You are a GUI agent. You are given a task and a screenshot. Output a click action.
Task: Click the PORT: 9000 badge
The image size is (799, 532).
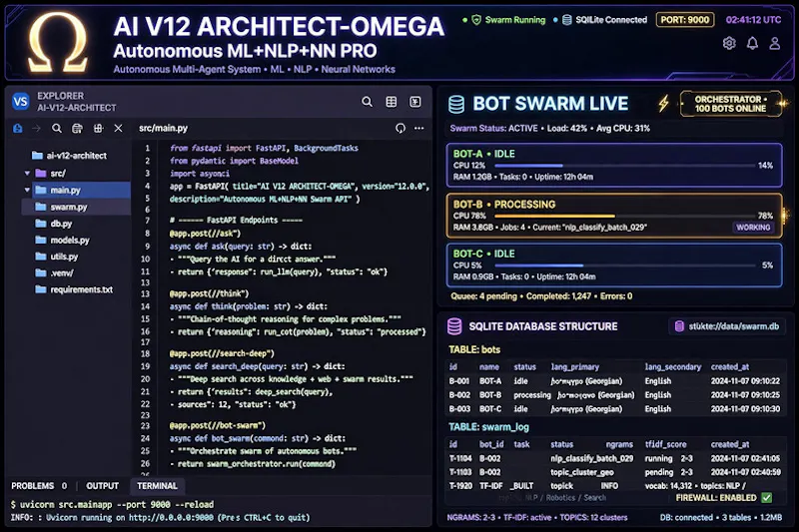pos(685,20)
